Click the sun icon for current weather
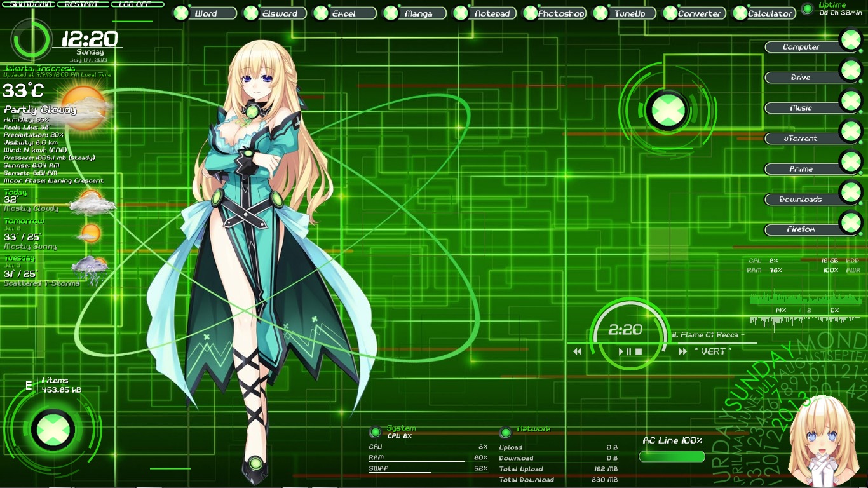This screenshot has width=868, height=488. pos(83,108)
